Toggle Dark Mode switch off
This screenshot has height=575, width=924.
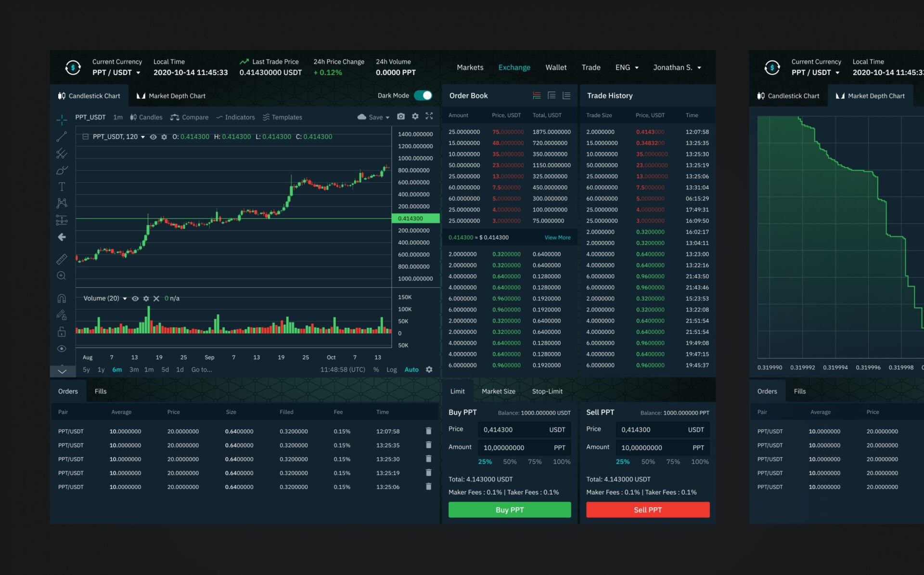point(423,95)
